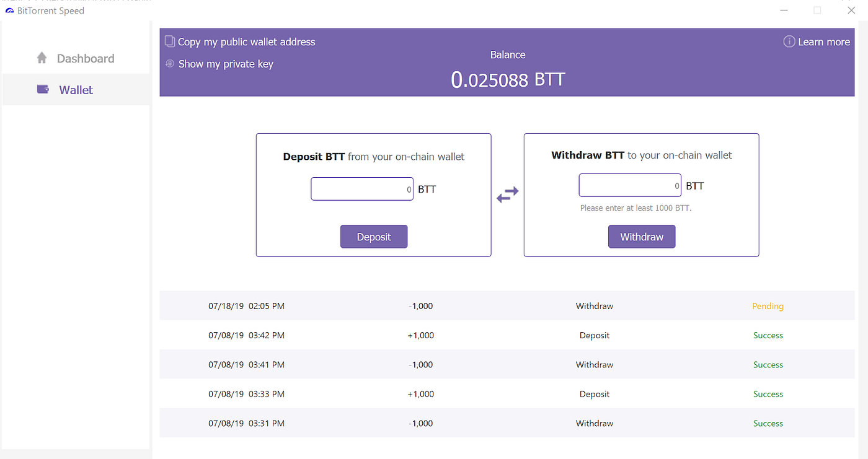Select the Wallet tab in sidebar
This screenshot has height=459, width=868.
click(x=76, y=89)
